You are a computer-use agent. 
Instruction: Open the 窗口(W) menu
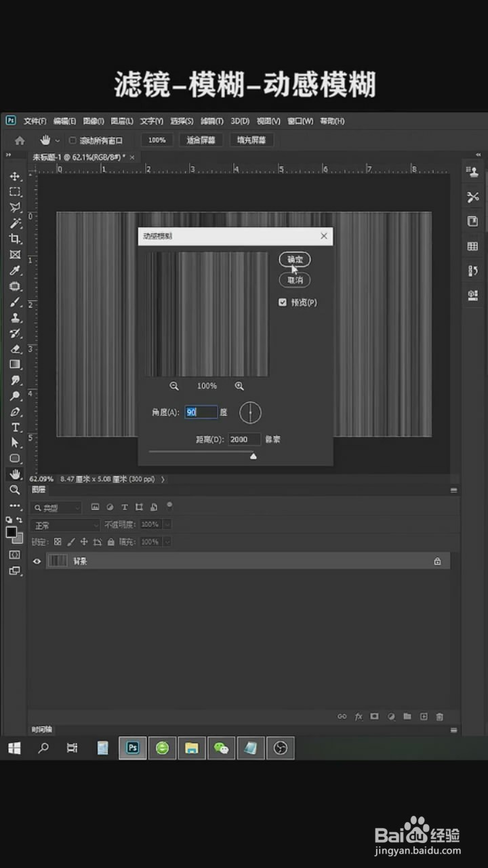(300, 121)
